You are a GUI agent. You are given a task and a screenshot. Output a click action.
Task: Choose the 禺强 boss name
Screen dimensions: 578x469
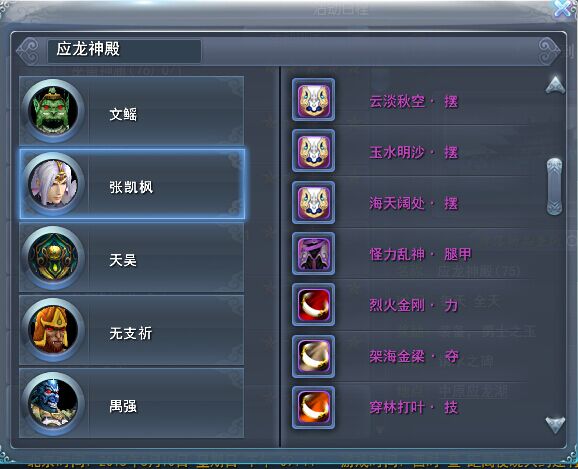click(123, 406)
